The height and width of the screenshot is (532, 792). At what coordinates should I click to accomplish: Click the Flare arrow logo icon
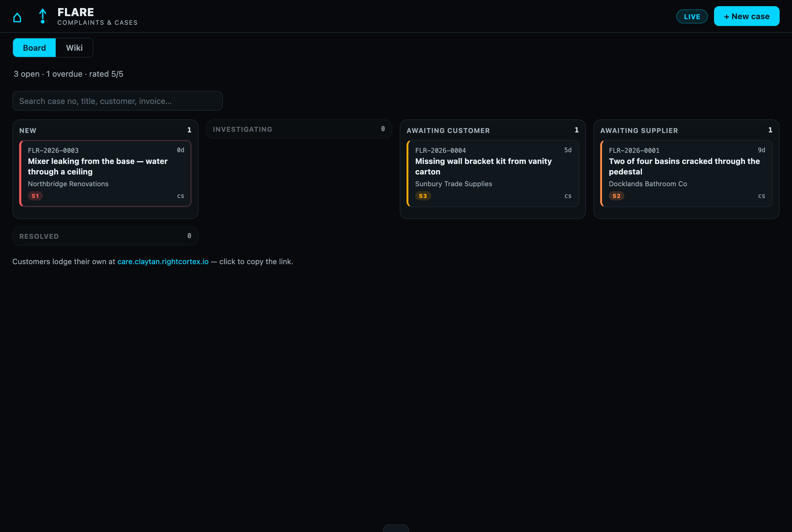tap(42, 16)
